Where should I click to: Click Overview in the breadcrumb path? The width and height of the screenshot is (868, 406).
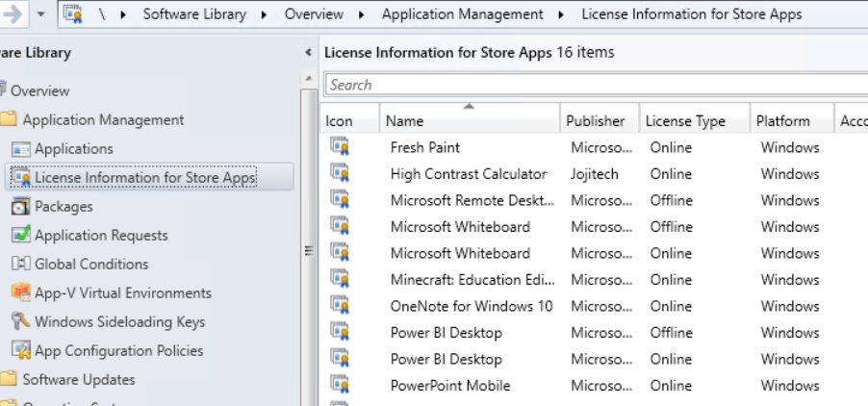tap(314, 15)
